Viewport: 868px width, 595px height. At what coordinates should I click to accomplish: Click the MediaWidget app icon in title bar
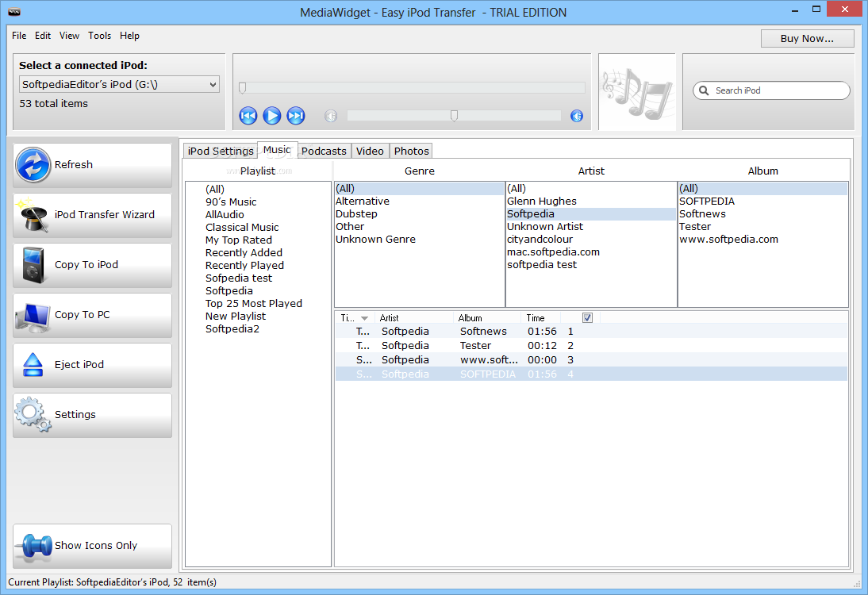[14, 12]
